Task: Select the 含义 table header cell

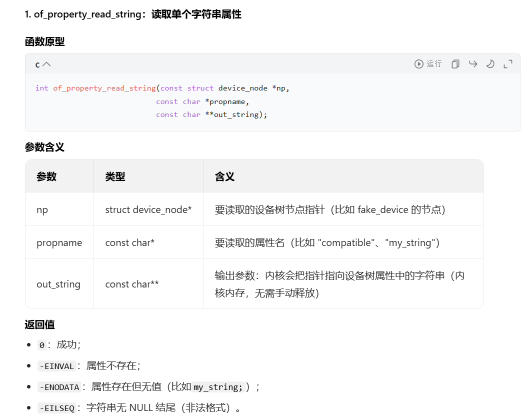Action: pyautogui.click(x=343, y=176)
